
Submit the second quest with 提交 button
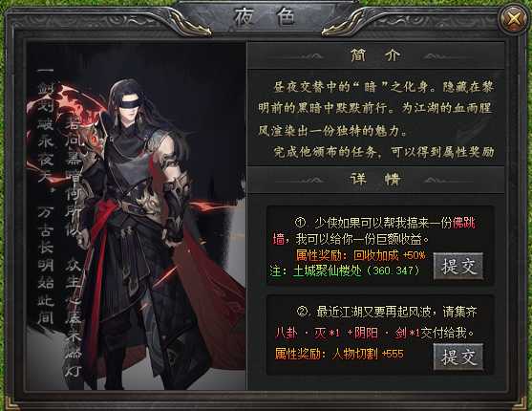coord(458,357)
